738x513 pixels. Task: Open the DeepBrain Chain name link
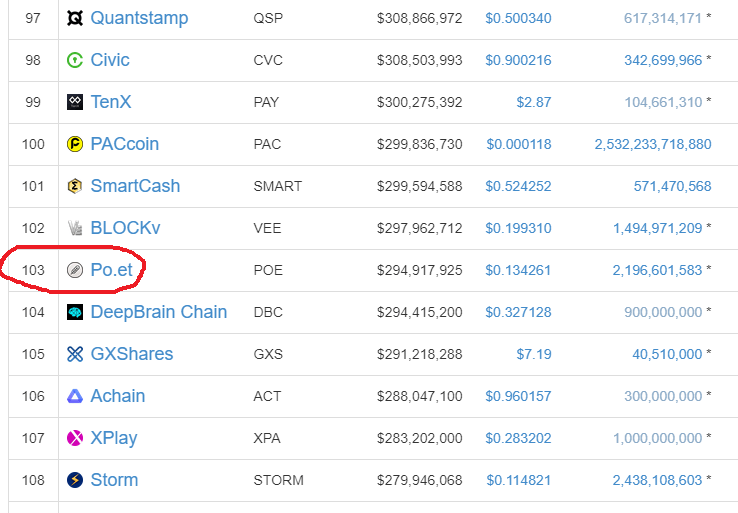[159, 312]
